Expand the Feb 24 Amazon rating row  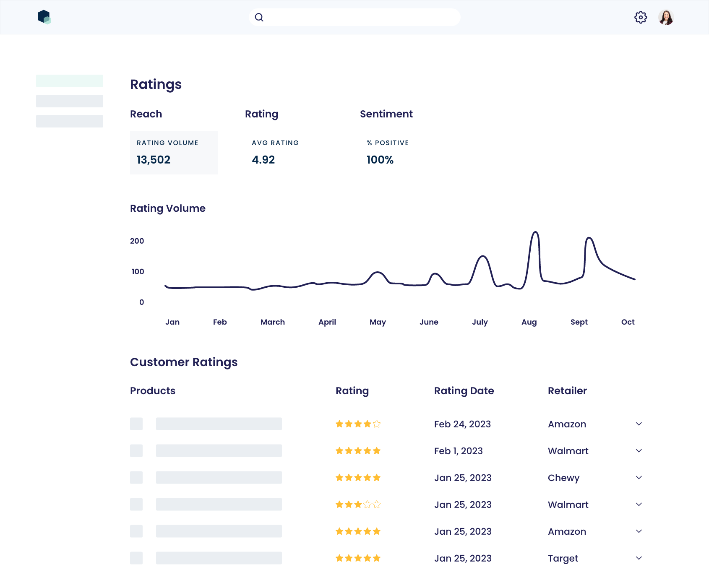[639, 424]
